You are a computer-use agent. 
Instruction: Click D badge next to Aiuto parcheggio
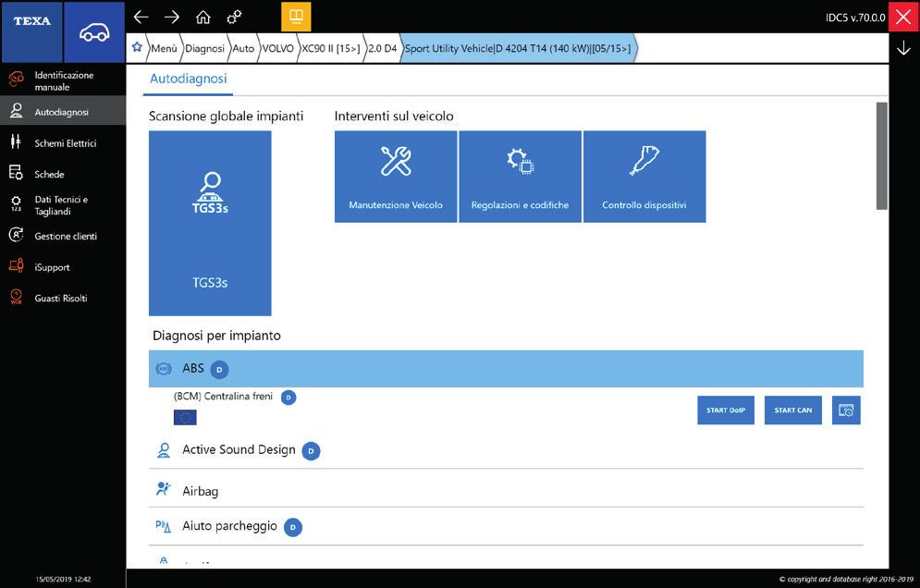pos(293,528)
